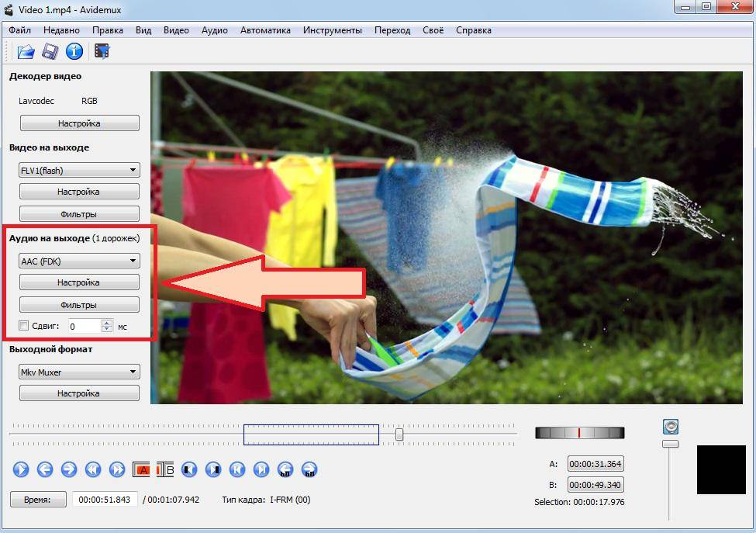Image resolution: width=756 pixels, height=533 pixels.
Task: Click the Open video folder icon
Action: (x=26, y=52)
